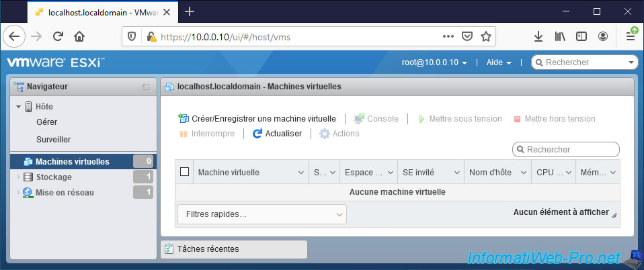Open a new browser tab with plus
This screenshot has width=644, height=270.
click(190, 12)
